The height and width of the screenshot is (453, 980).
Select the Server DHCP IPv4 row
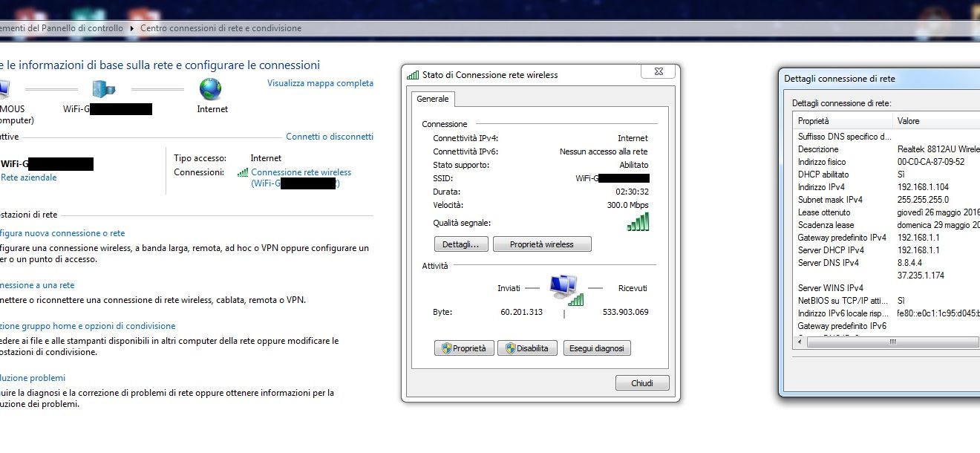pyautogui.click(x=887, y=250)
